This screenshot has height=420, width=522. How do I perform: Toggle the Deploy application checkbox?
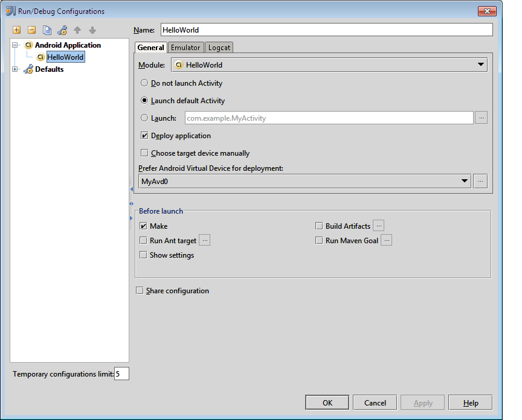(144, 135)
